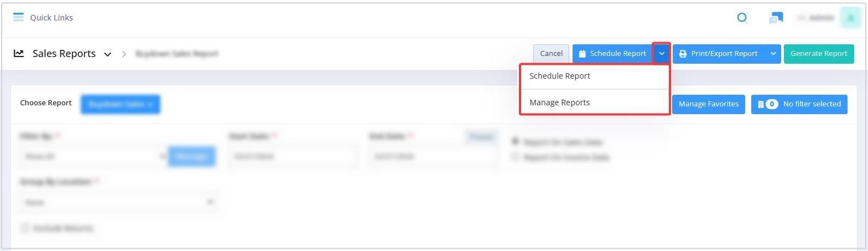Image resolution: width=868 pixels, height=251 pixels.
Task: Click the search magnifier icon
Action: pos(742,18)
